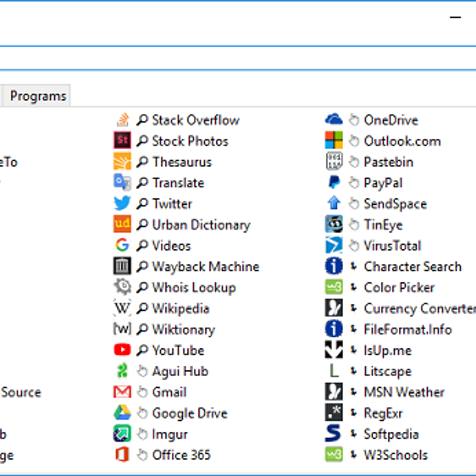
Task: Minimize the window
Action: coord(455,17)
